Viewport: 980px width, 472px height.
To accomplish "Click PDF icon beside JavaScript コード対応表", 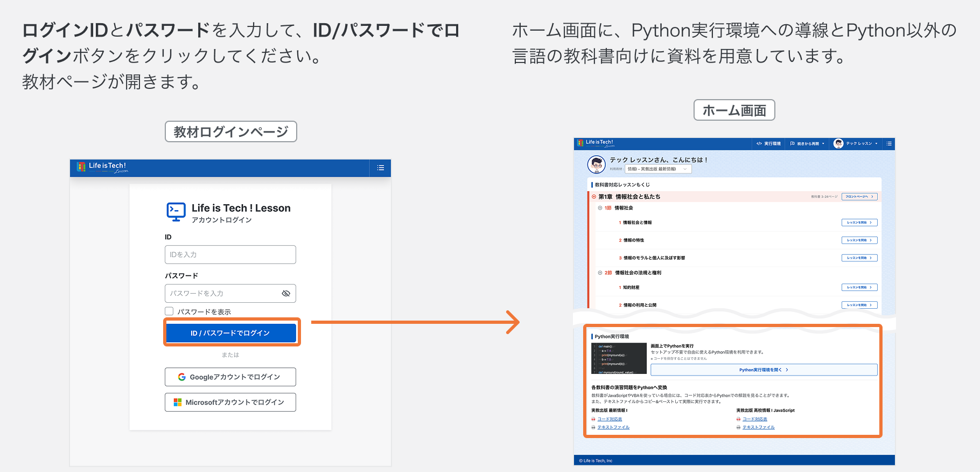I will click(x=739, y=419).
